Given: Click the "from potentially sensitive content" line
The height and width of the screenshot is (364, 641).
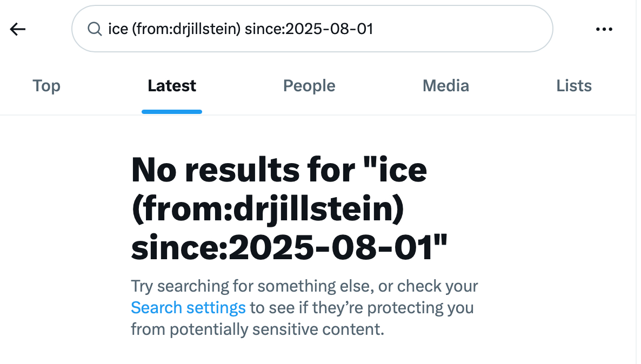Looking at the screenshot, I should 257,329.
